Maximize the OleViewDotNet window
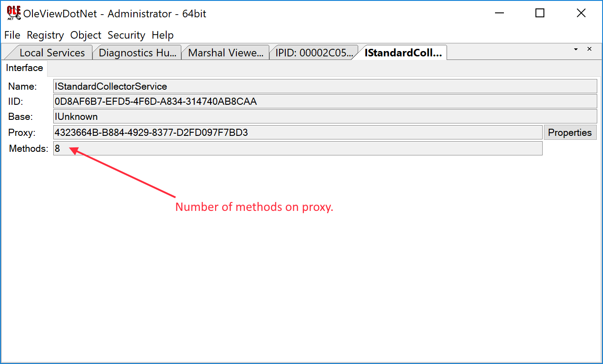Viewport: 603px width, 364px height. tap(539, 13)
